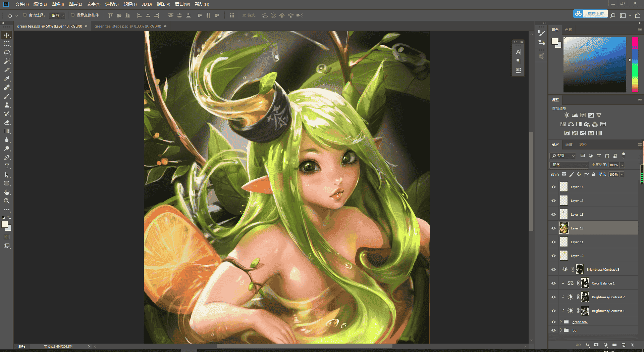Select the Eyedropper tool
The height and width of the screenshot is (352, 644).
pos(7,79)
